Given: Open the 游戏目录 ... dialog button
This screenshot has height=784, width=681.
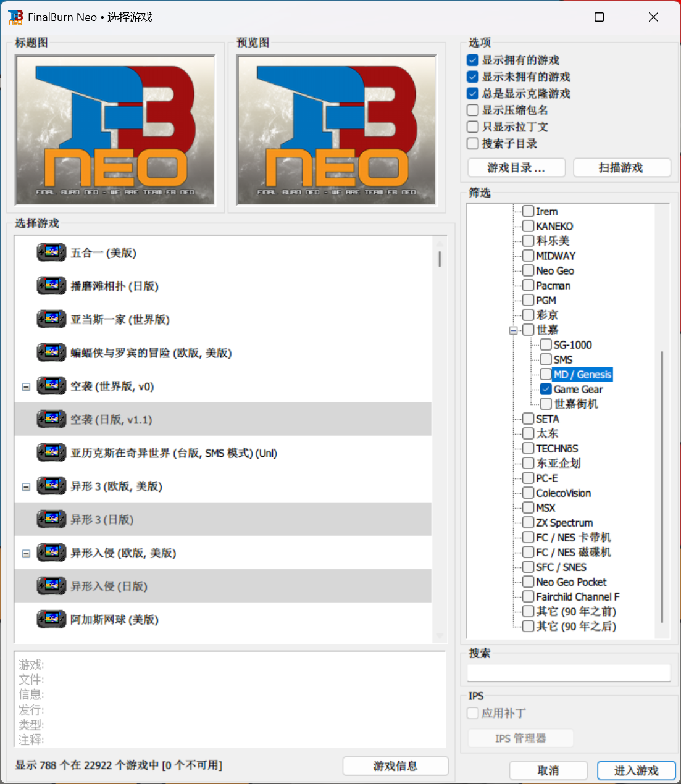Looking at the screenshot, I should pos(517,168).
